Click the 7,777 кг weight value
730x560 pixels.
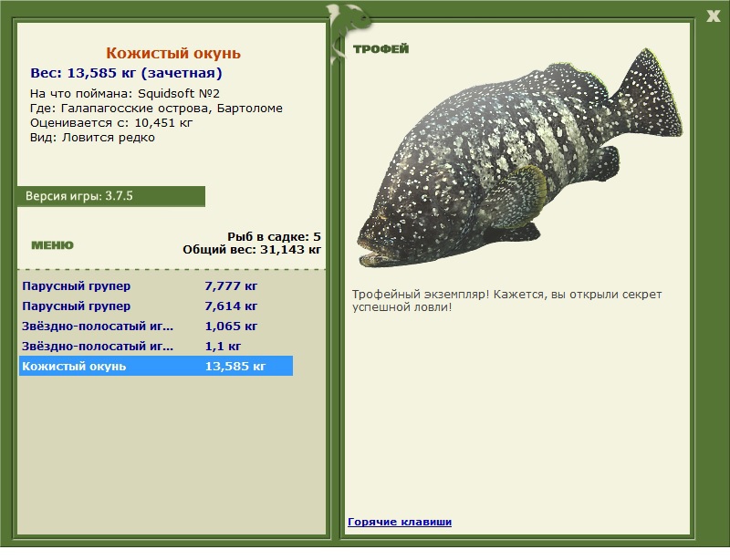pyautogui.click(x=231, y=285)
